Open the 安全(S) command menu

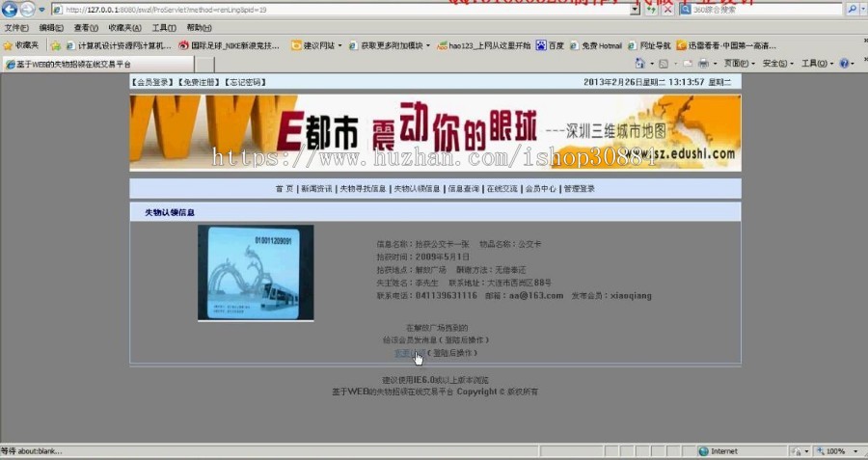[777, 64]
